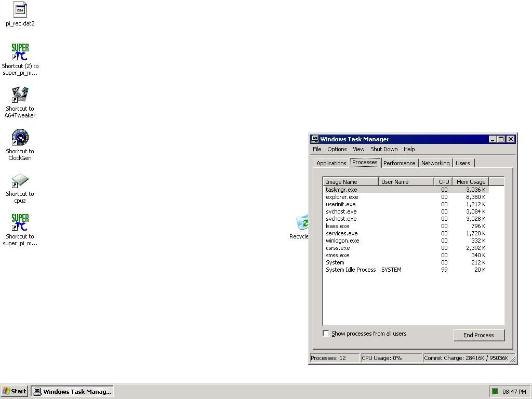Sort by Mem Usage column header
The height and width of the screenshot is (399, 532).
click(471, 181)
